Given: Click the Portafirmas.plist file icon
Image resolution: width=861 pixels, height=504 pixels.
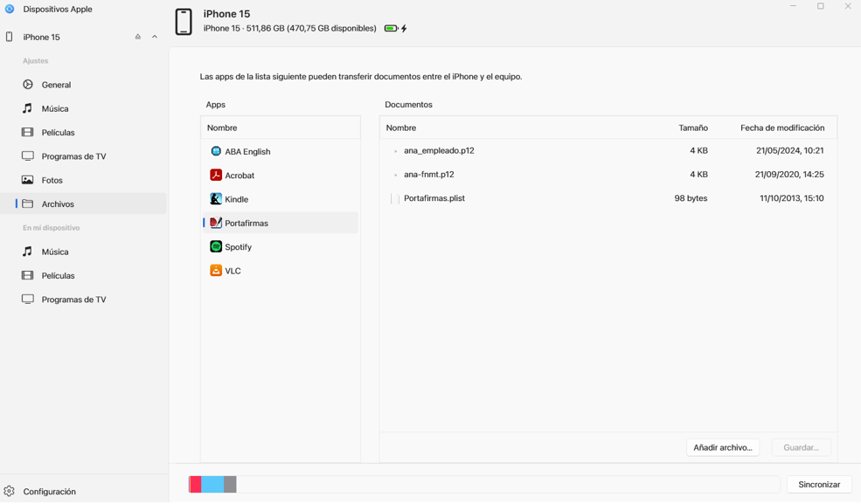Looking at the screenshot, I should (395, 198).
